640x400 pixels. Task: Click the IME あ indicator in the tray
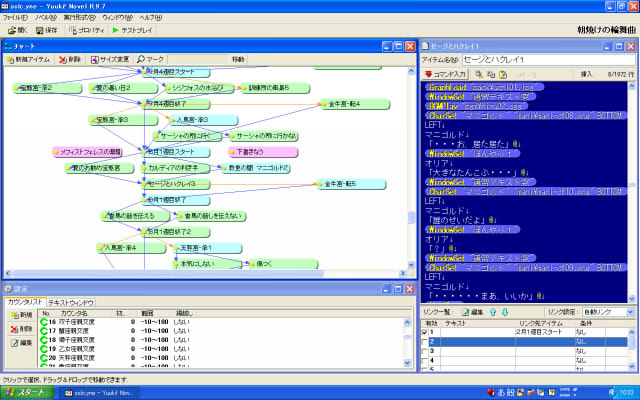(501, 393)
